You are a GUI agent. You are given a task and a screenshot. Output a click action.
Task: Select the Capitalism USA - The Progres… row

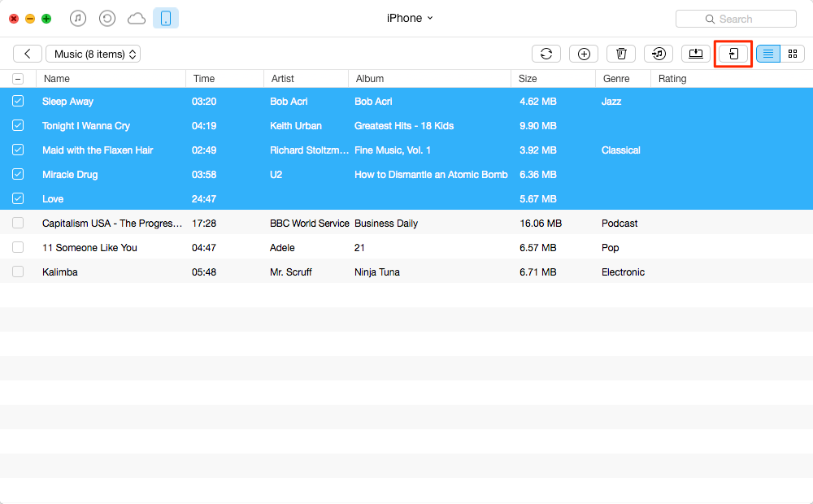(406, 223)
